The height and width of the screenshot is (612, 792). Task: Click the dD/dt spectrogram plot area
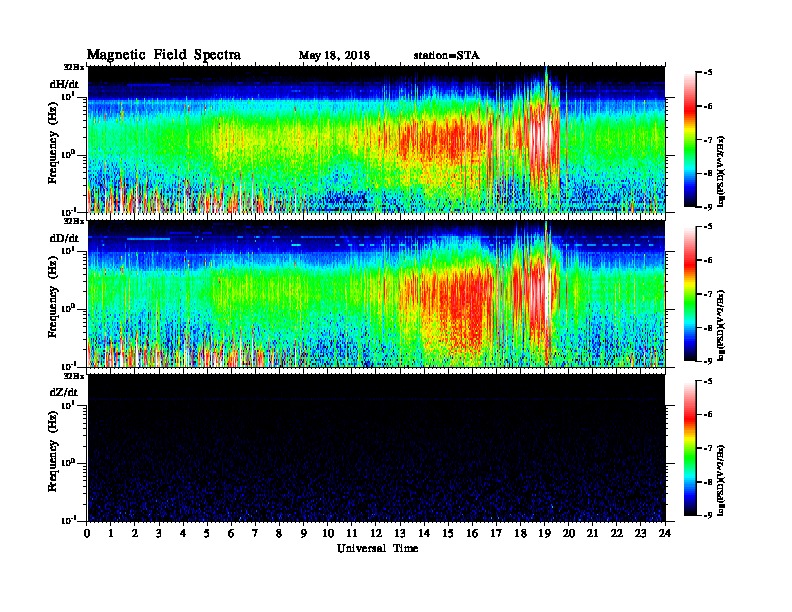[x=376, y=293]
